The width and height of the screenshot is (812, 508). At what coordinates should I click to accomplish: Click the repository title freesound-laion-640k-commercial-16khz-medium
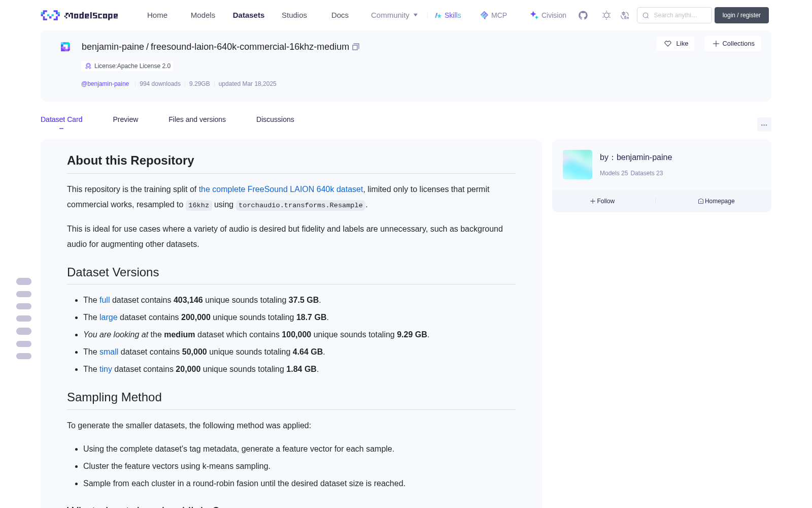click(250, 47)
